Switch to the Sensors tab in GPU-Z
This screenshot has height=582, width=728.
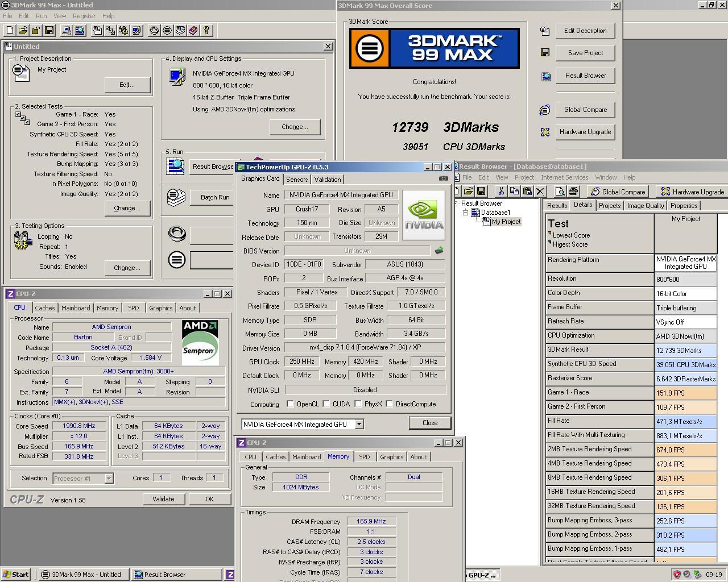(297, 180)
